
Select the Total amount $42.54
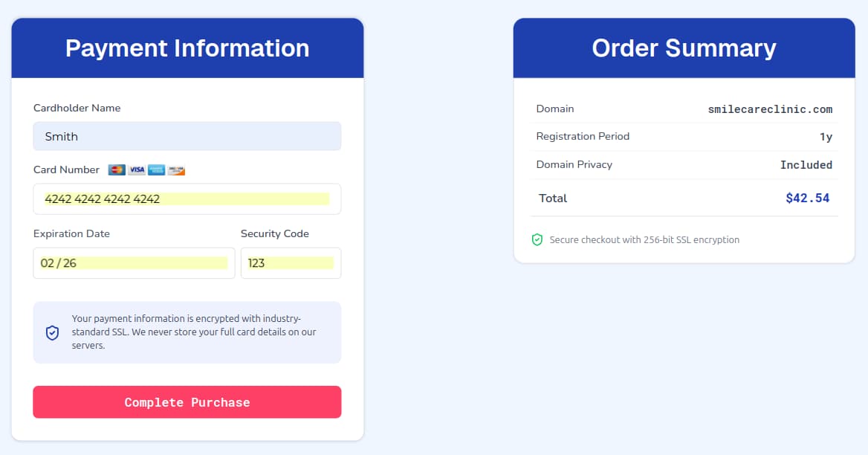click(808, 198)
